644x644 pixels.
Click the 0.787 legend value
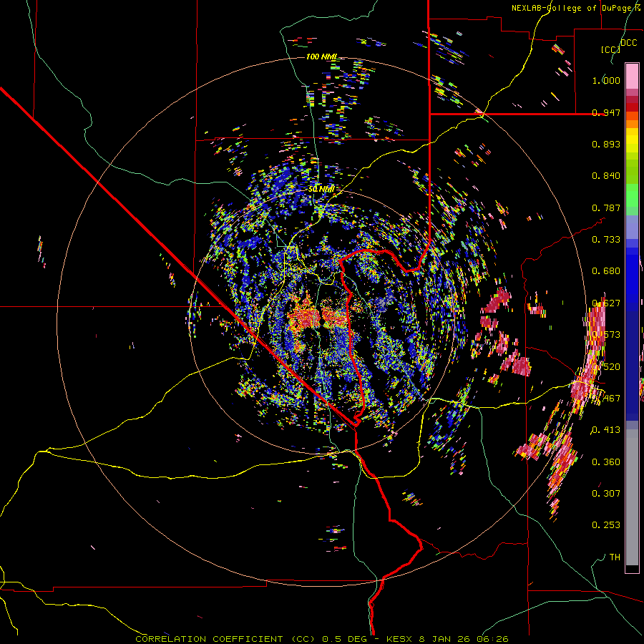(x=606, y=208)
